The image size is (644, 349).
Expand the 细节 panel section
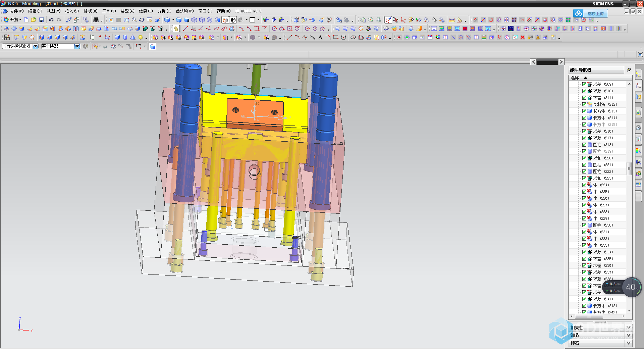click(x=629, y=335)
